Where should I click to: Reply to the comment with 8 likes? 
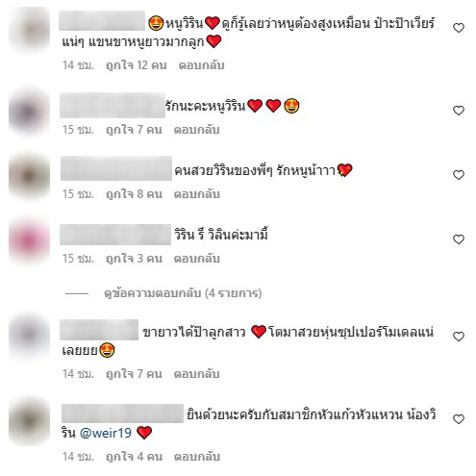pos(196,194)
